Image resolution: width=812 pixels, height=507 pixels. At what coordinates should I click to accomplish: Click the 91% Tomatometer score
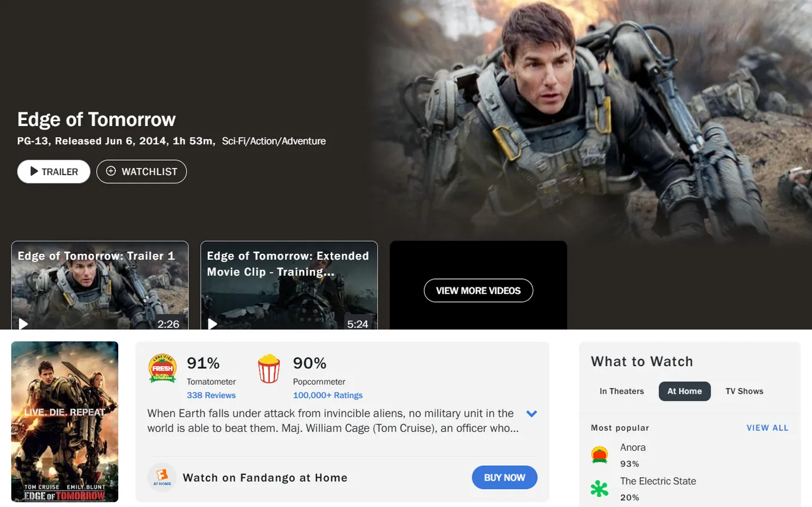click(x=204, y=363)
